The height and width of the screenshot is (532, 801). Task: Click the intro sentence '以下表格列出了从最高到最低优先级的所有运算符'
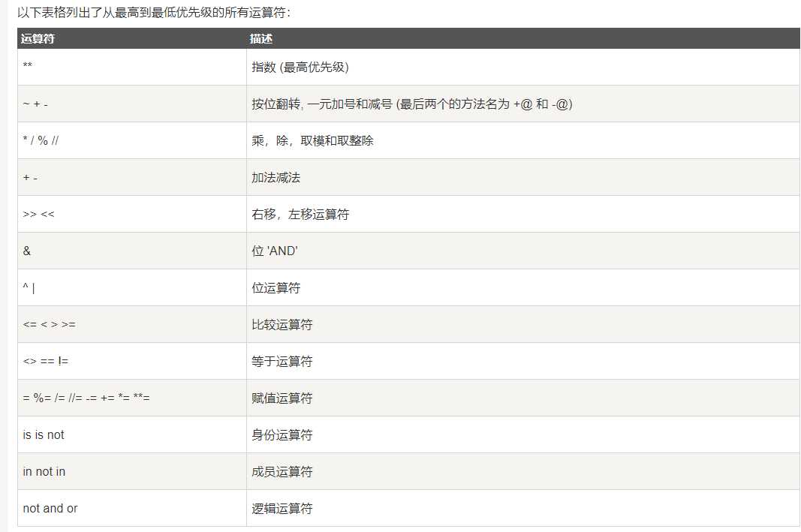154,12
